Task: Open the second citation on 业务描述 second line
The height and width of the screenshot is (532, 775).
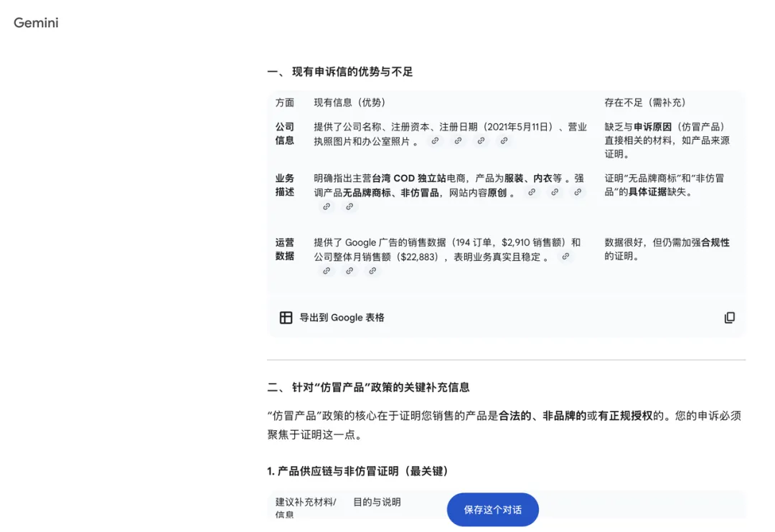Action: [x=349, y=206]
